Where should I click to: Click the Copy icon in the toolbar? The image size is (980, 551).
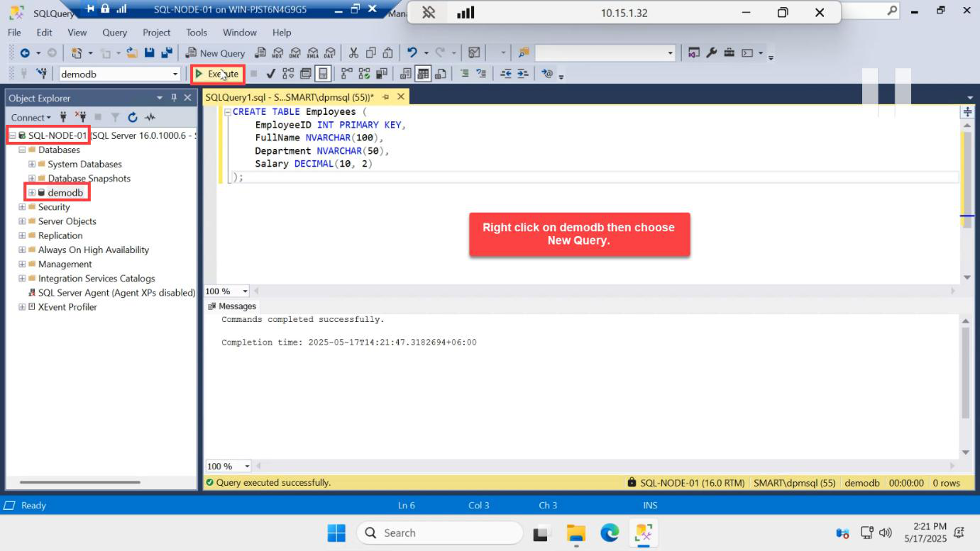(x=370, y=52)
